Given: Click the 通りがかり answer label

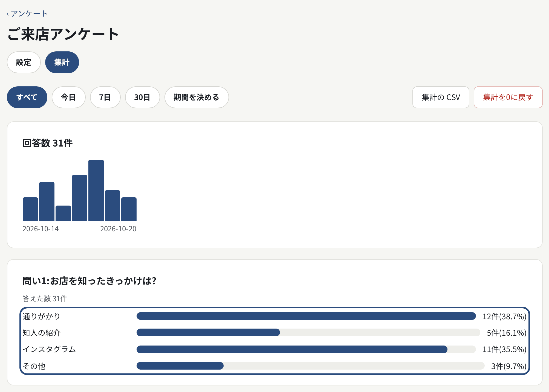Looking at the screenshot, I should 41,316.
